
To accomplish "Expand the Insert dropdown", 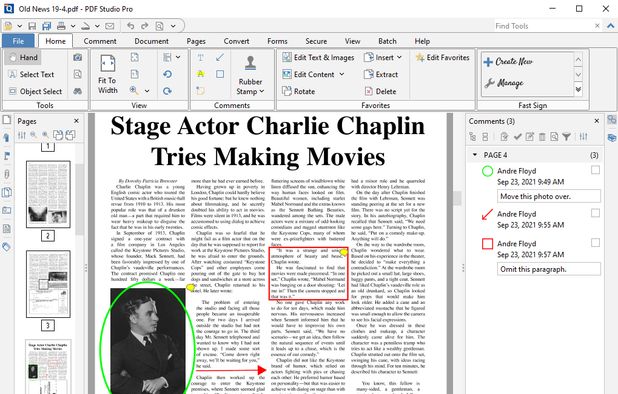I will click(x=399, y=58).
